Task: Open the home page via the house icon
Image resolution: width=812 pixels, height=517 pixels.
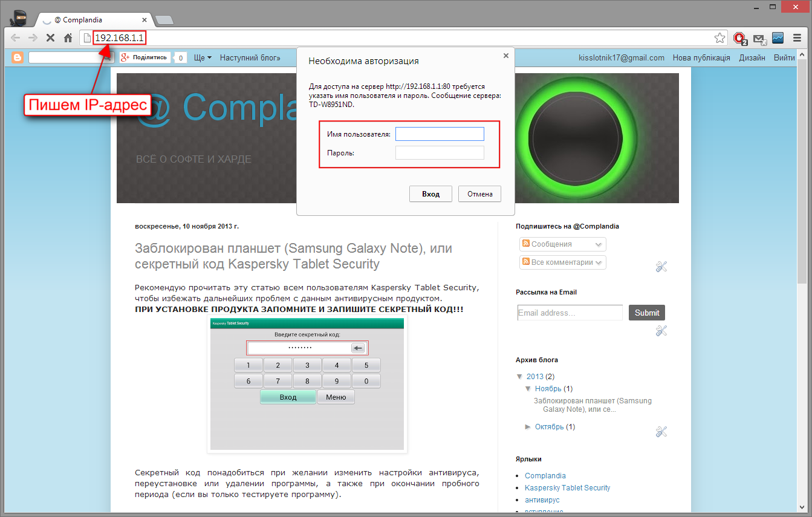Action: tap(68, 38)
